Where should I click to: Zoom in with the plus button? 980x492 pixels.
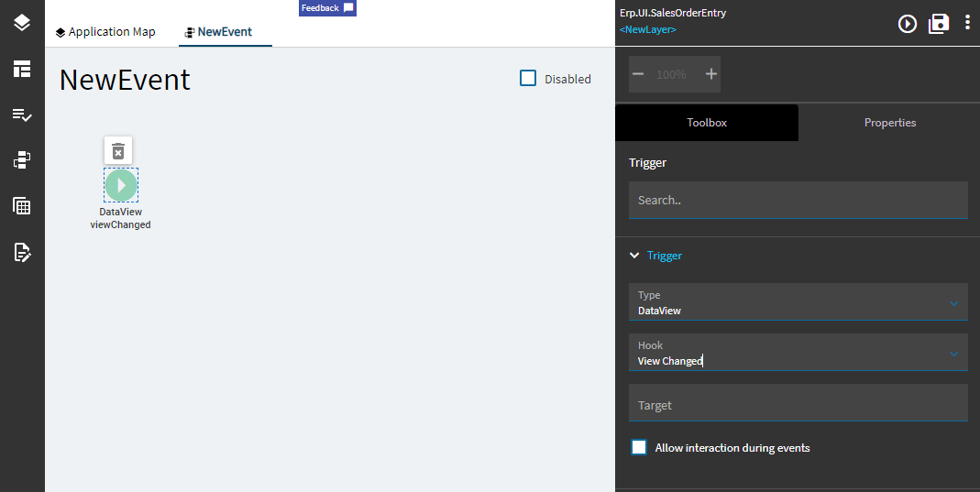[710, 74]
